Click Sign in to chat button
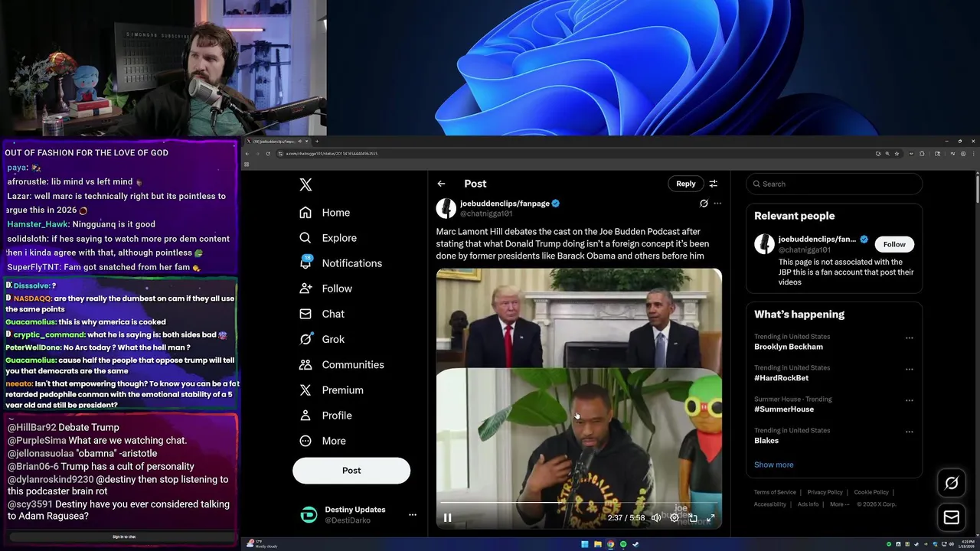This screenshot has width=980, height=551. (124, 536)
